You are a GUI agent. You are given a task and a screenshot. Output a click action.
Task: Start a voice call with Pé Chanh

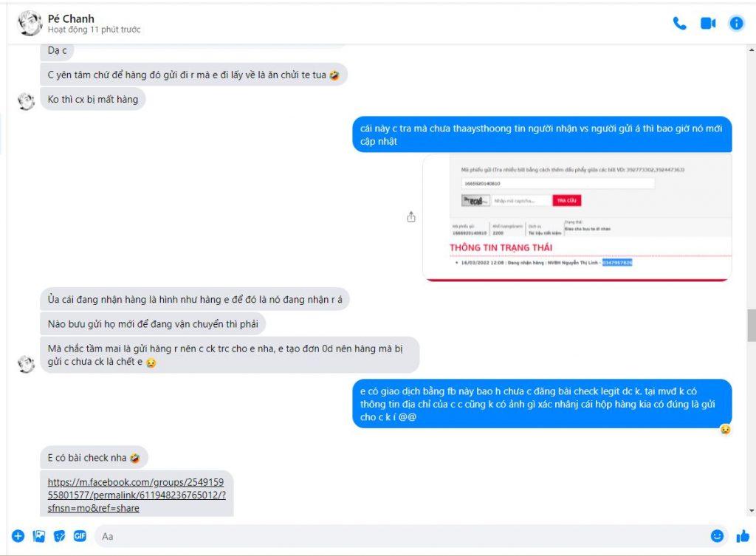point(680,23)
